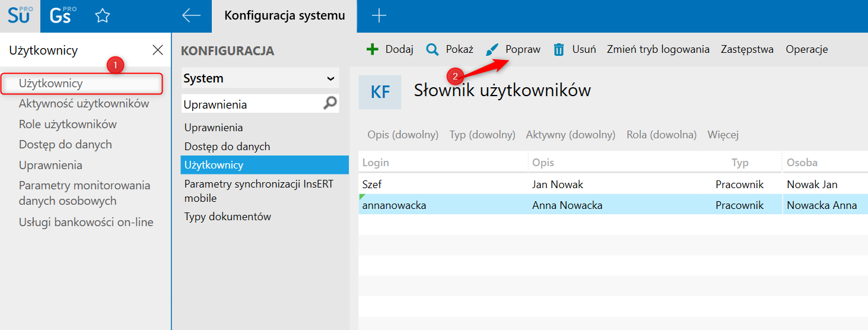The image size is (868, 330).
Task: Open Usługi bankowości on-line
Action: 86,222
